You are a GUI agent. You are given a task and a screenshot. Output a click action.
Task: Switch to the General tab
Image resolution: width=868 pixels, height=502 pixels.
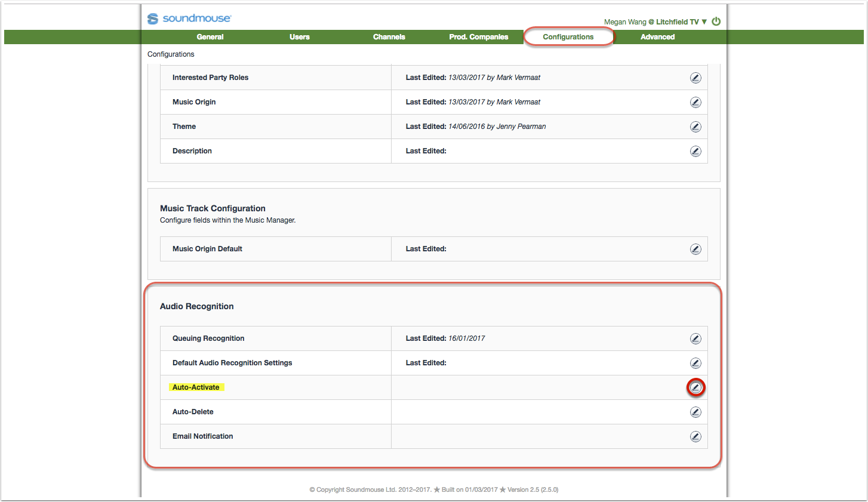(x=210, y=37)
